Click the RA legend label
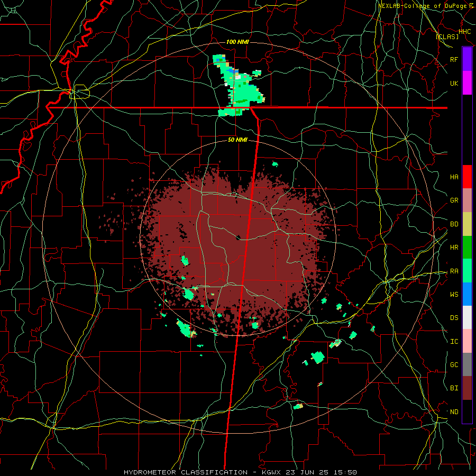 (x=454, y=271)
